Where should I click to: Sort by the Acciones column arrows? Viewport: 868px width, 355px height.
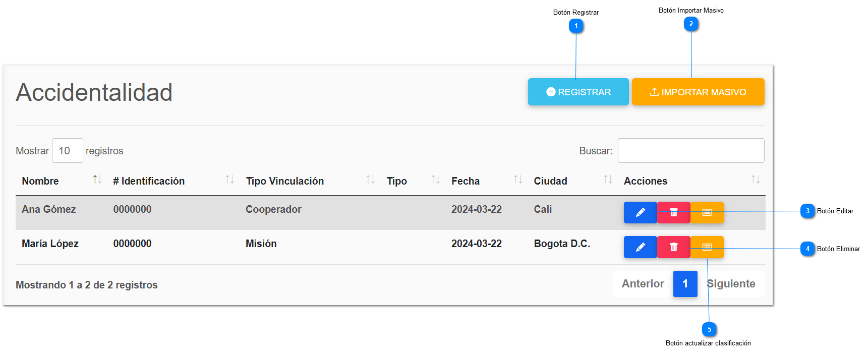pyautogui.click(x=755, y=180)
